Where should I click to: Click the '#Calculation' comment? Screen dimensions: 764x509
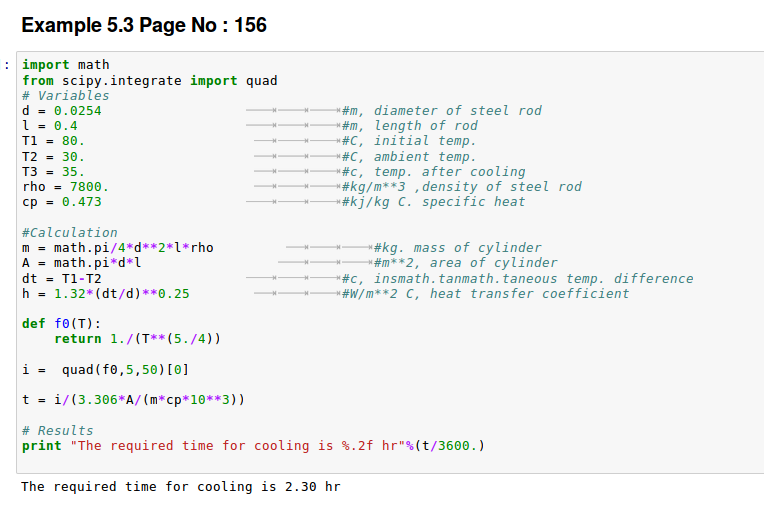pyautogui.click(x=69, y=233)
